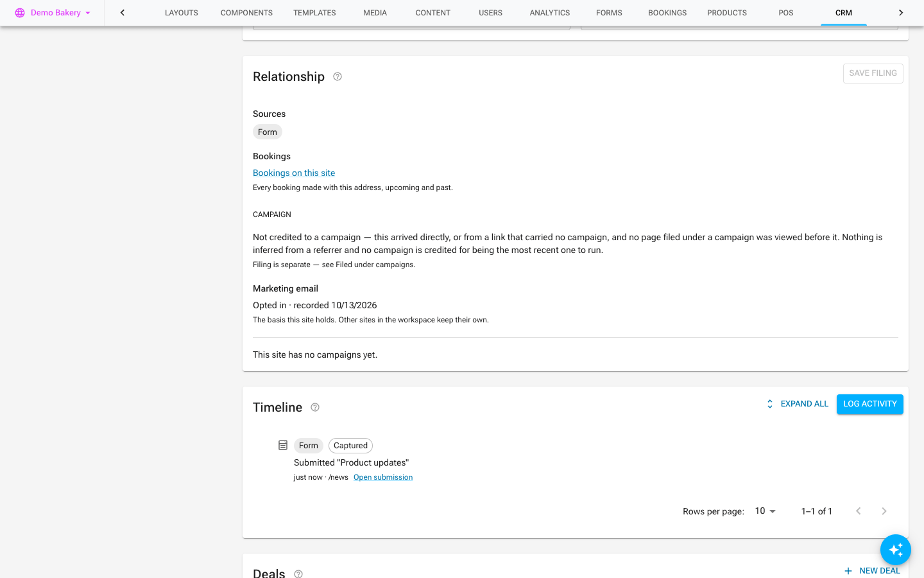
Task: Show previous navigation tabs with left chevron
Action: pos(123,13)
